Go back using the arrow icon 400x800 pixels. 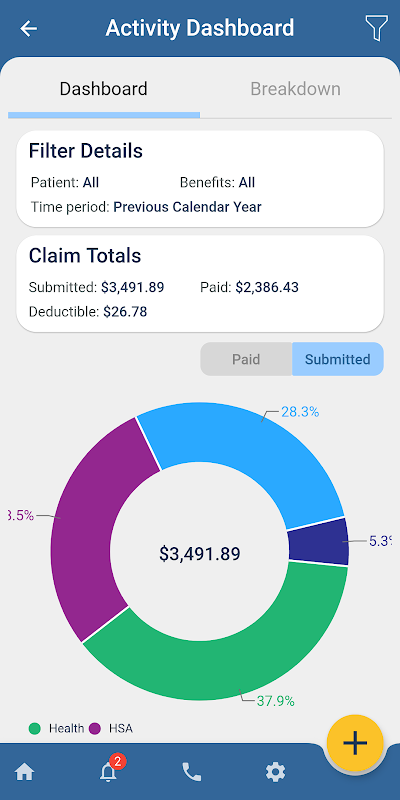(x=29, y=28)
